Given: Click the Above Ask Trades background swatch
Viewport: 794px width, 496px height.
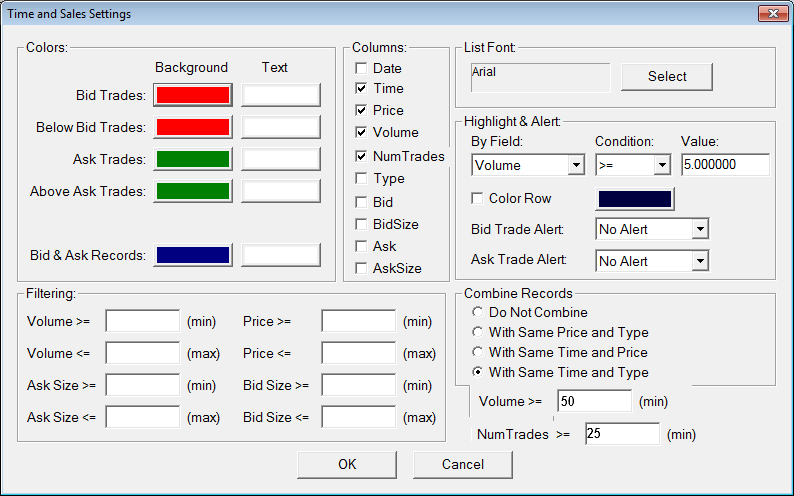Looking at the screenshot, I should 193,191.
